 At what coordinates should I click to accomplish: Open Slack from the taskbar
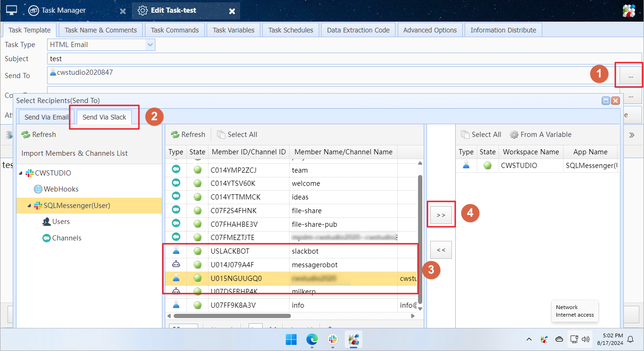[333, 339]
